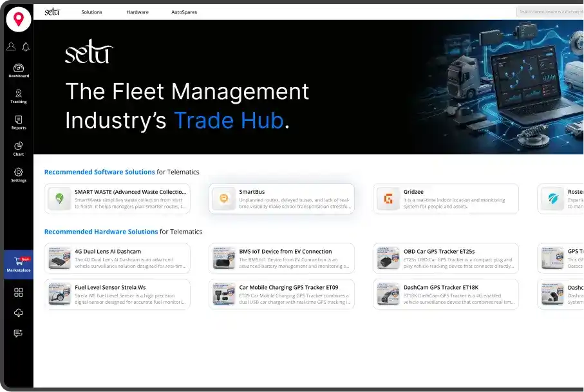Image resolution: width=584 pixels, height=392 pixels.
Task: Select the 4G Dual Lens AI Dashcam thumbnail
Action: tap(60, 258)
